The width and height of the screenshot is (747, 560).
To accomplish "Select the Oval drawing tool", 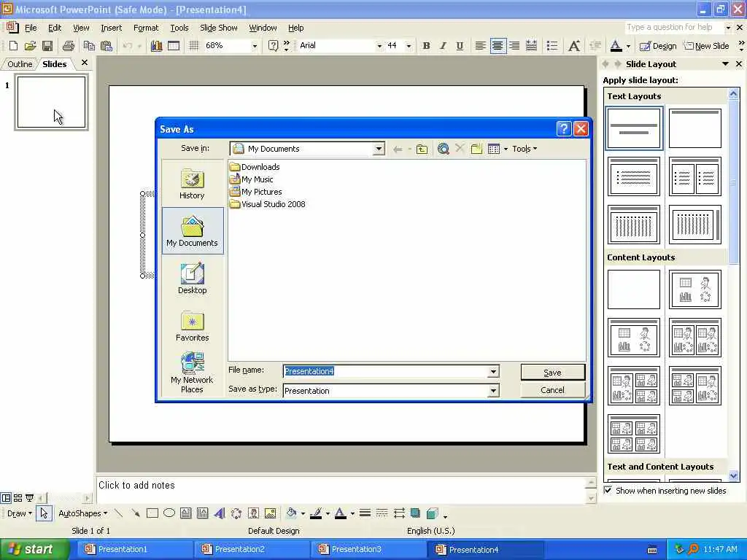I will (x=169, y=513).
